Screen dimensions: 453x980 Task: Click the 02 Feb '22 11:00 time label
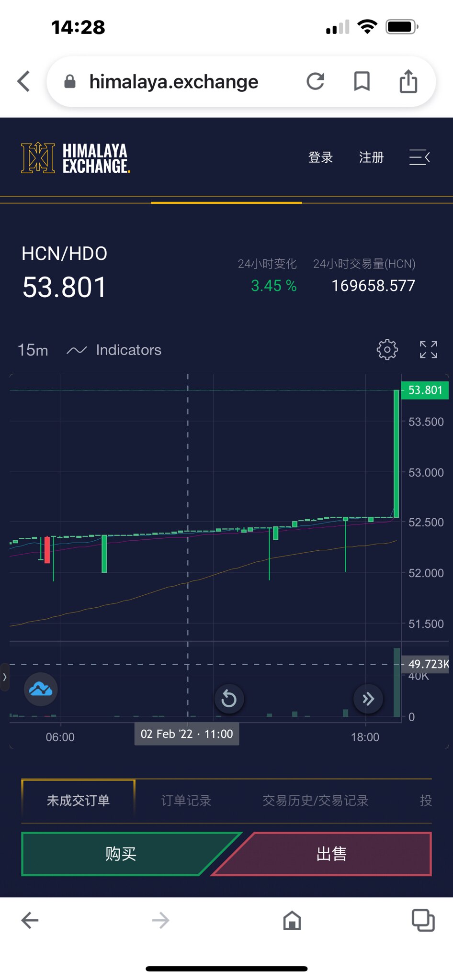tap(187, 734)
